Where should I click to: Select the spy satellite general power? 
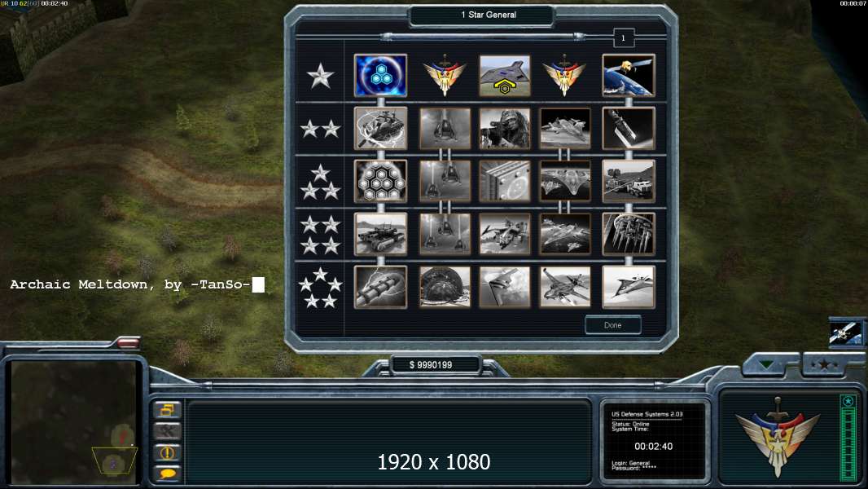(629, 75)
